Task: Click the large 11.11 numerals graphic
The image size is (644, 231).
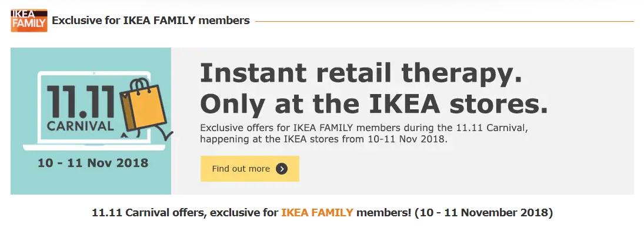Action: click(81, 101)
